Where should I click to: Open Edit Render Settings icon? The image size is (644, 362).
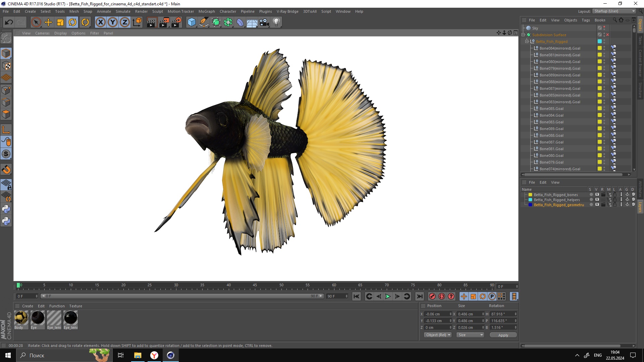176,22
